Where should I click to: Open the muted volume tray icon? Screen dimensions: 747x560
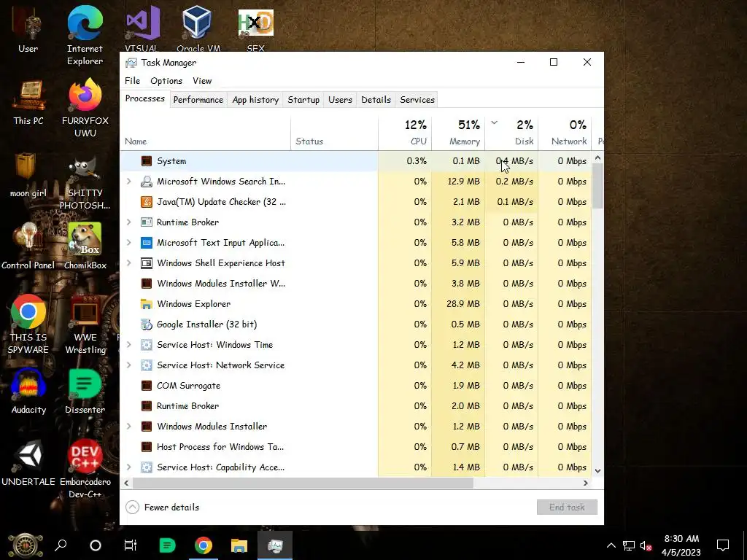click(x=646, y=545)
